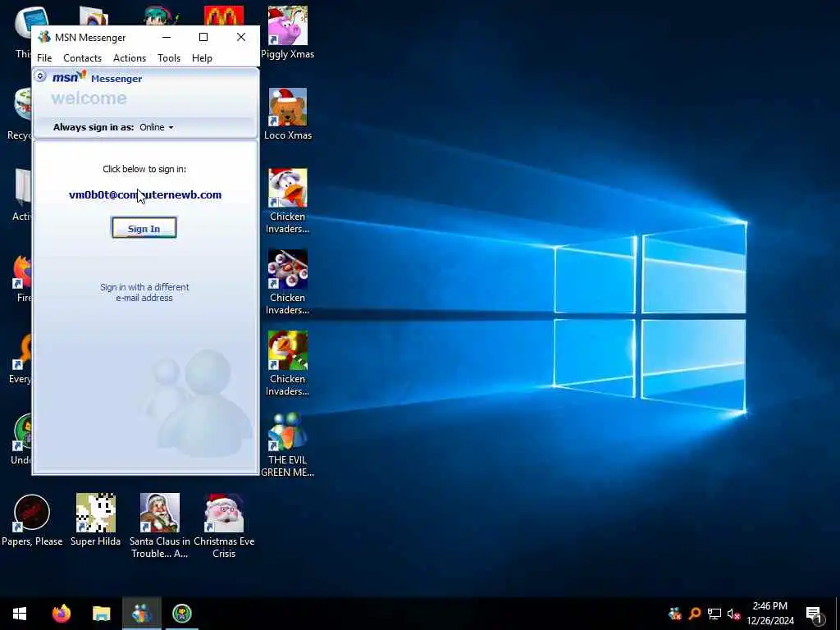
Task: Select the Santa Claus in Trouble desktop icon
Action: tap(160, 526)
